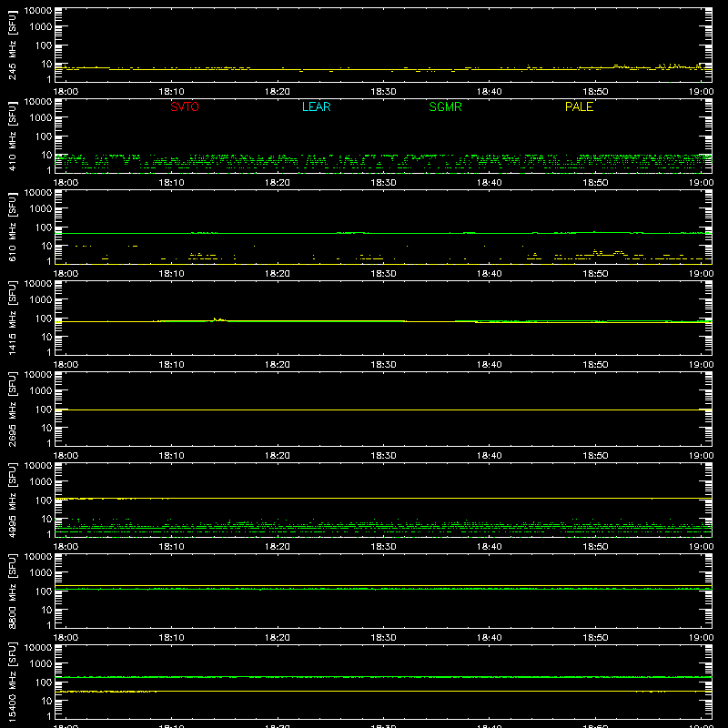Click 19:00 label under the 8800 MHz plot
Screen dimensions: 728x728
701,638
